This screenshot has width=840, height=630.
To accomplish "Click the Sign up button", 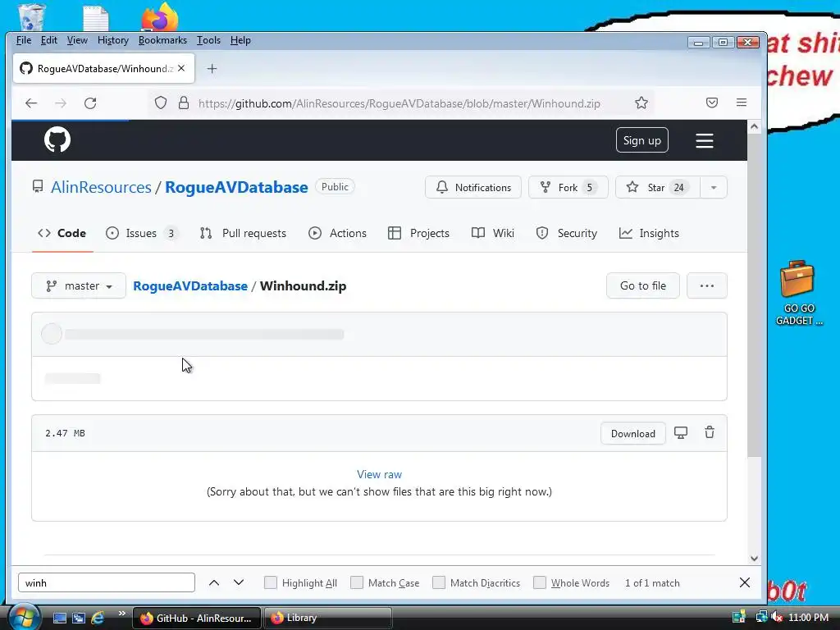I will click(641, 140).
